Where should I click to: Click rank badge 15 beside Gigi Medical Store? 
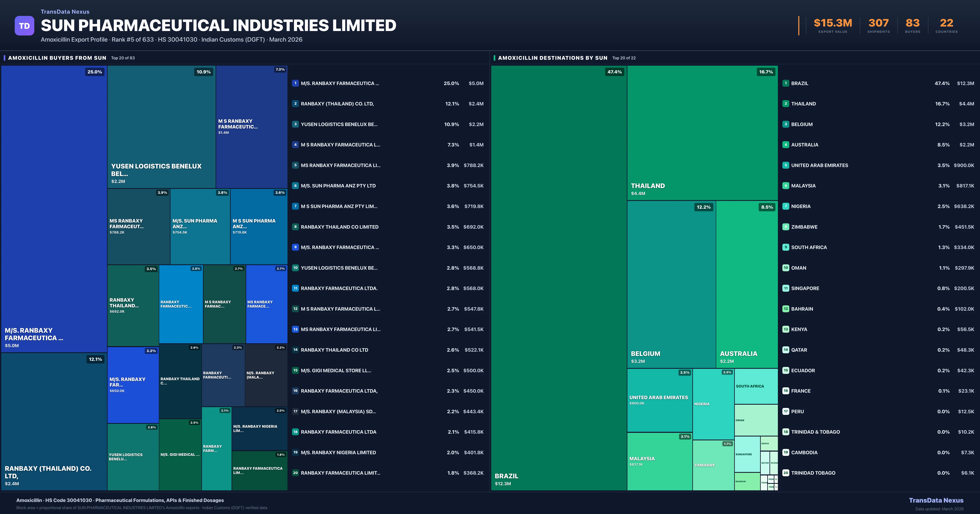[x=295, y=370]
